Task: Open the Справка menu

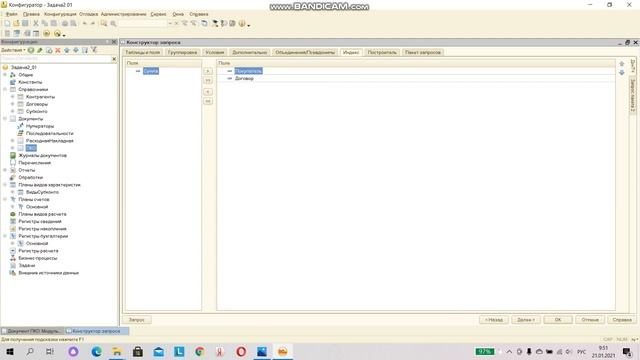Action: (199, 14)
